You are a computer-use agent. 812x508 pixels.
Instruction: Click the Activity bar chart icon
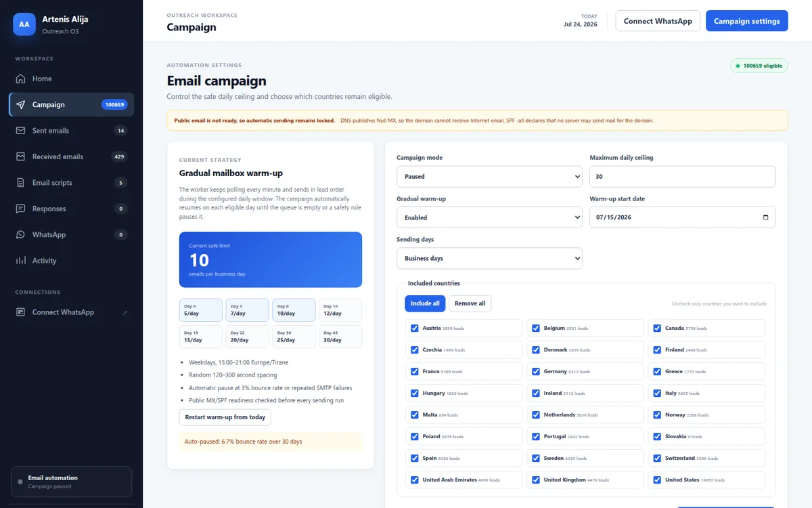click(x=20, y=261)
